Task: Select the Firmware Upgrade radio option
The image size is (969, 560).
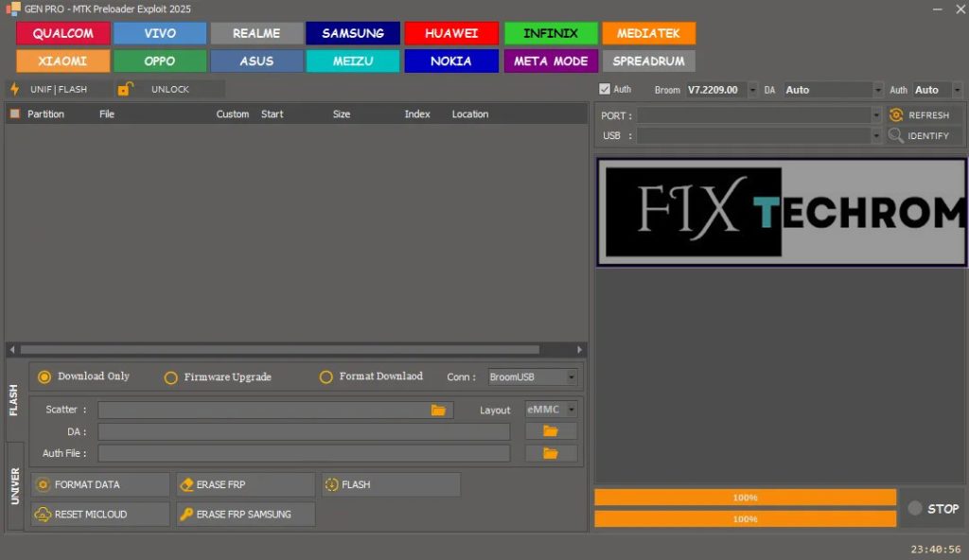Action: click(x=170, y=377)
